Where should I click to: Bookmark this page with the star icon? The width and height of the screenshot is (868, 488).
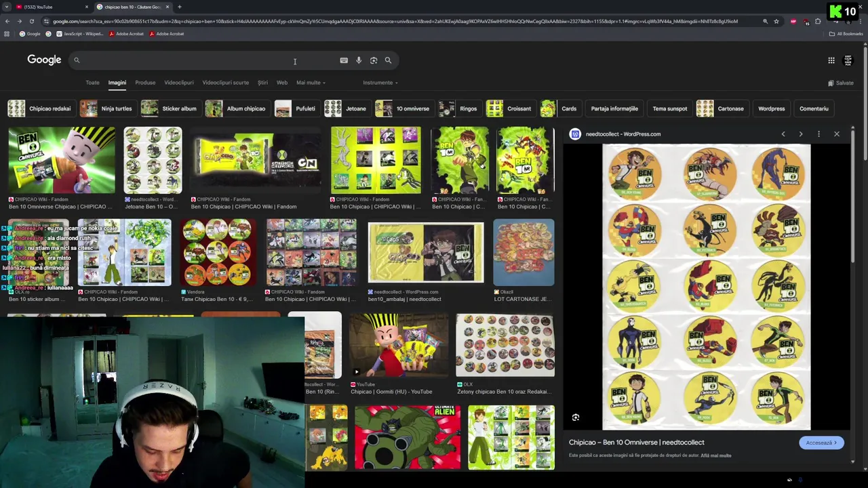click(x=776, y=21)
